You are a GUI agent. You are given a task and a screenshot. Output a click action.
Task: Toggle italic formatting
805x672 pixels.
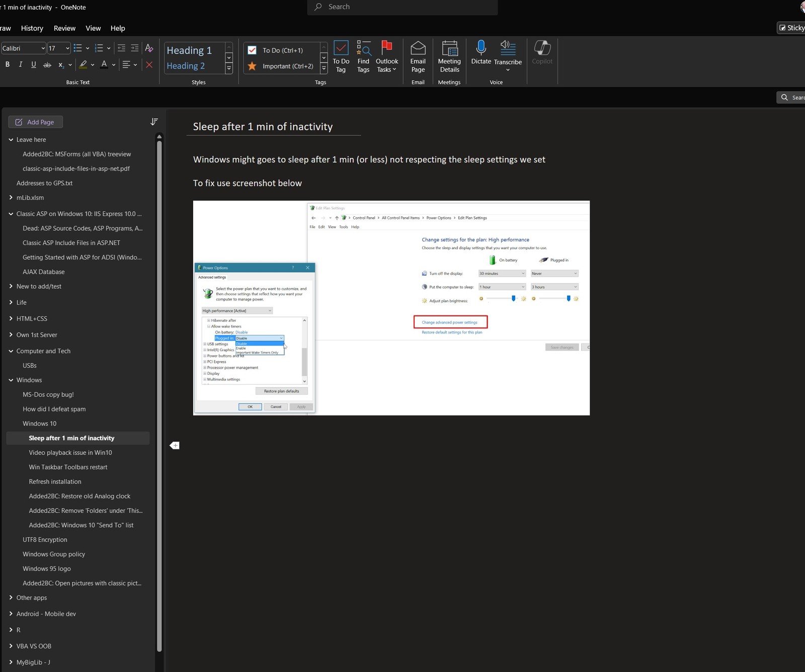coord(21,64)
